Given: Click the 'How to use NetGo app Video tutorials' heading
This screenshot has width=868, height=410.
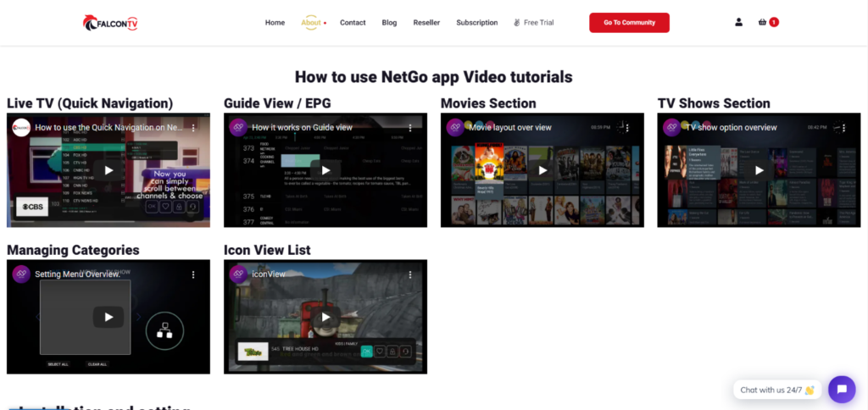Looking at the screenshot, I should pos(433,77).
